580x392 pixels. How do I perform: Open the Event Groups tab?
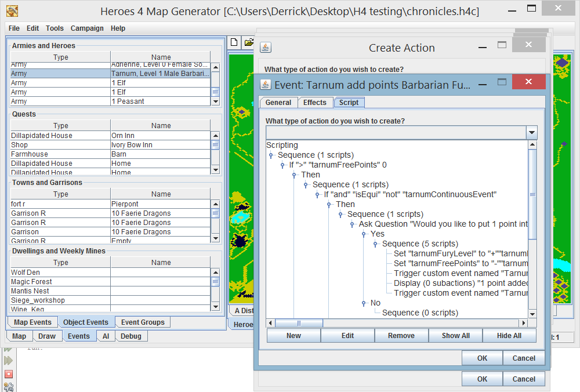(x=143, y=322)
